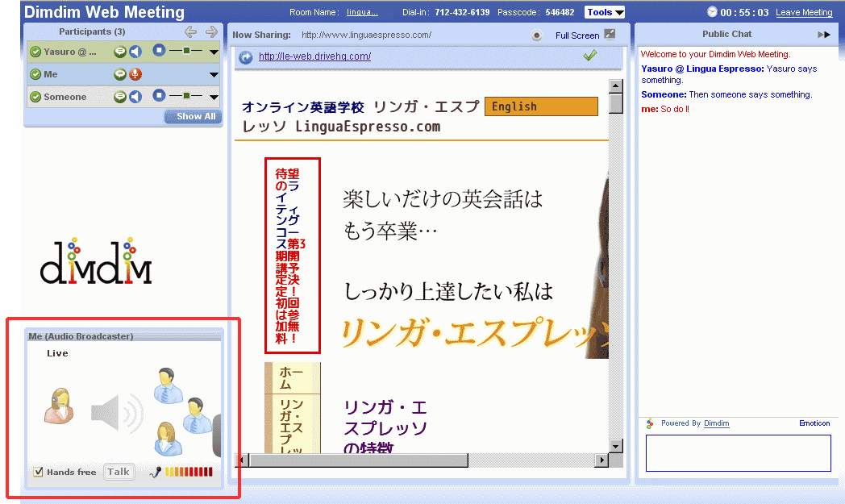
Task: Click the shared URL navigate arrow icon
Action: (x=246, y=57)
